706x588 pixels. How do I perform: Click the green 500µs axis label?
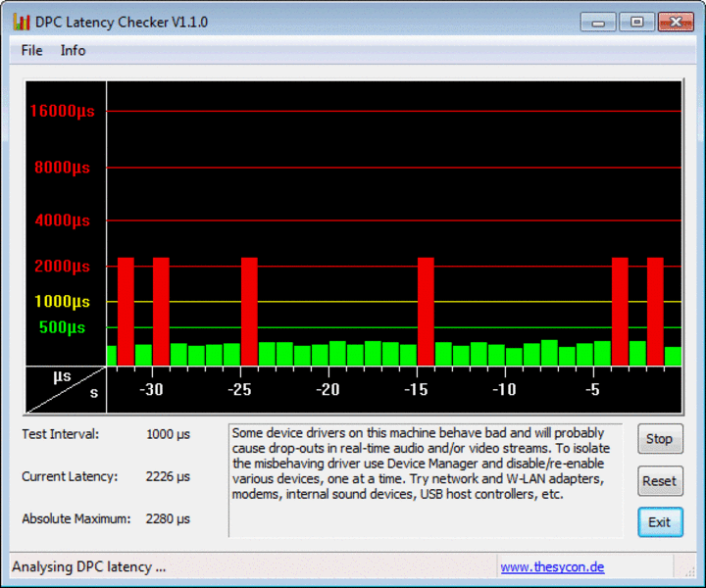tap(62, 327)
